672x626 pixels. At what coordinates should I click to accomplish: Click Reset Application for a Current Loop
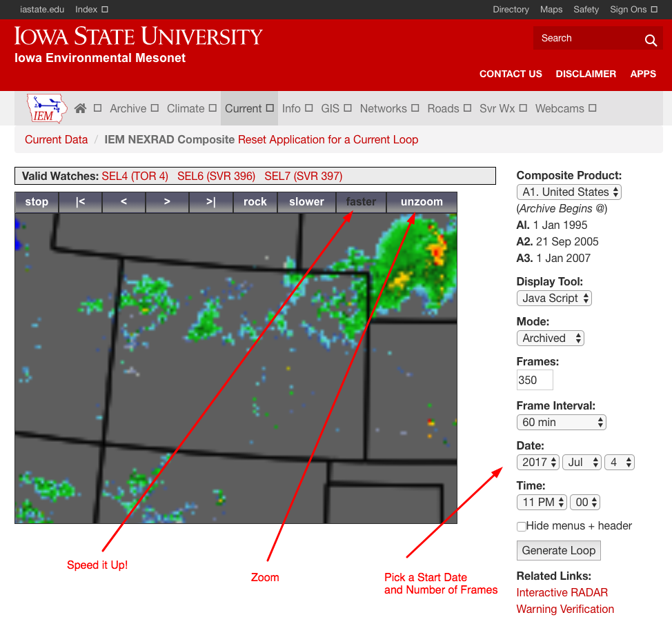328,139
